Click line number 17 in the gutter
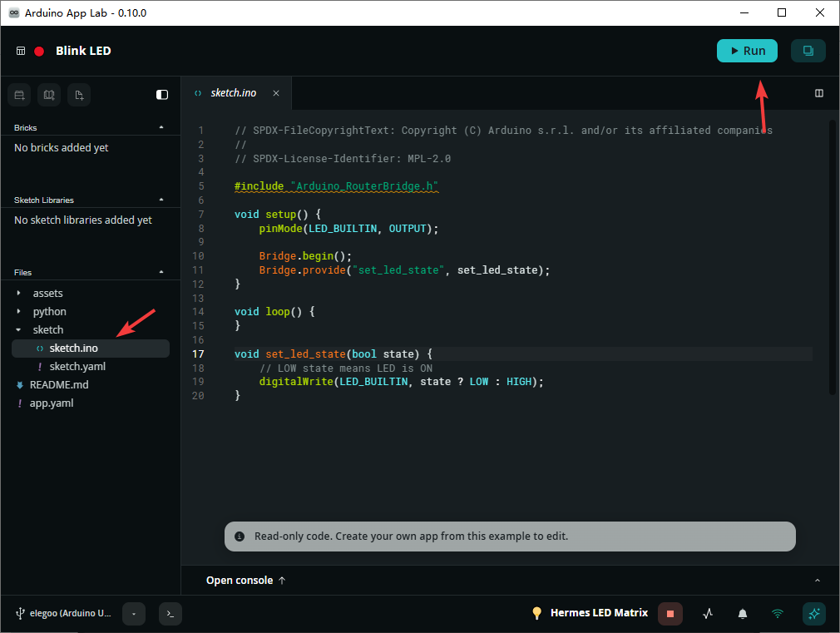The width and height of the screenshot is (840, 633). tap(198, 354)
